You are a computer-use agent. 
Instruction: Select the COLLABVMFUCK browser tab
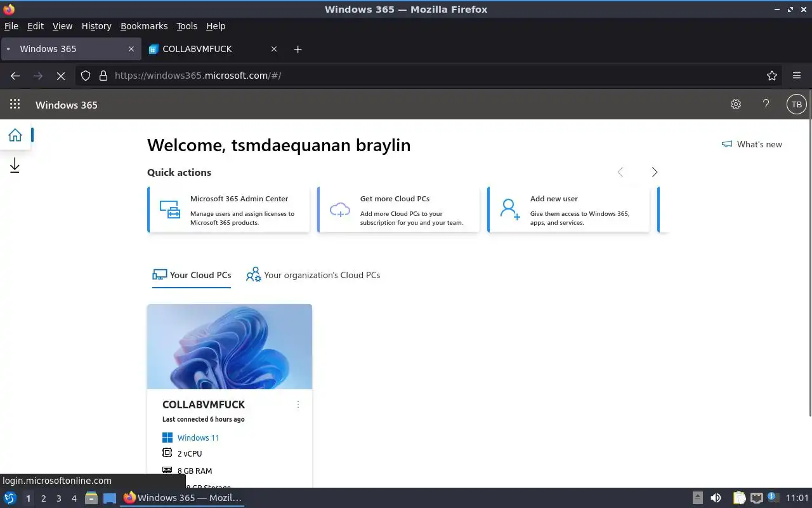coord(213,49)
